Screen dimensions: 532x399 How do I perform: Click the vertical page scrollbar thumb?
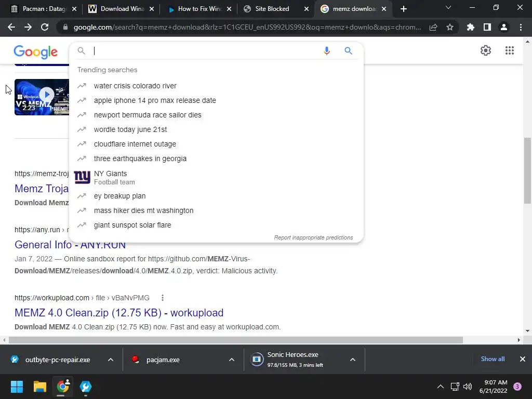[527, 170]
